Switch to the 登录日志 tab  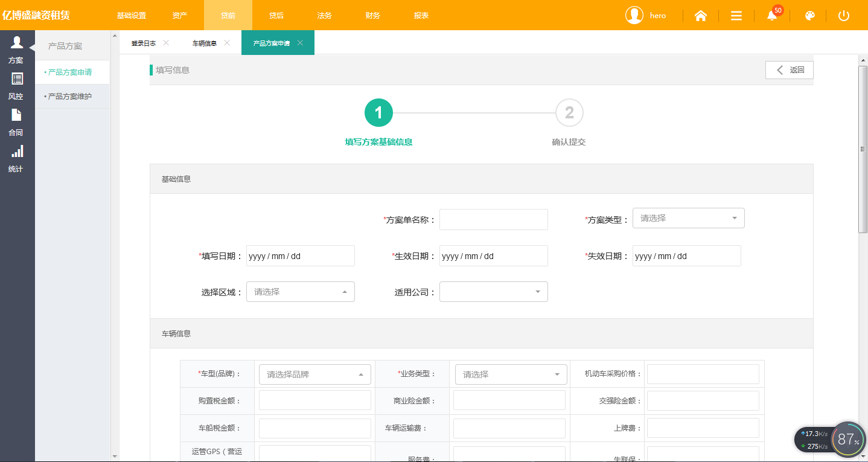coord(144,43)
